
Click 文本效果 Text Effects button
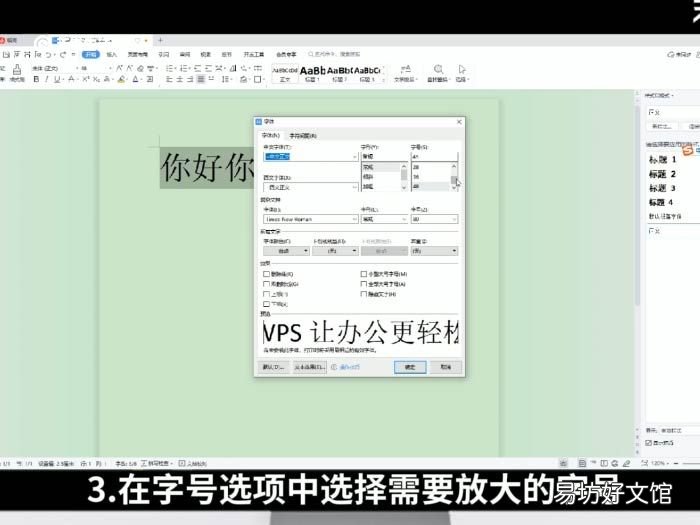310,367
